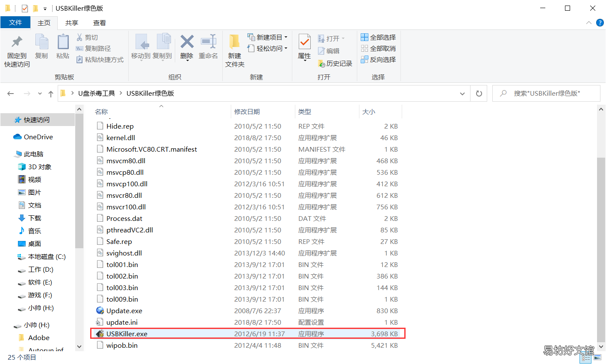Click the search USBKiller绿色版 box
Viewport: 606px width, 364px height.
click(546, 94)
